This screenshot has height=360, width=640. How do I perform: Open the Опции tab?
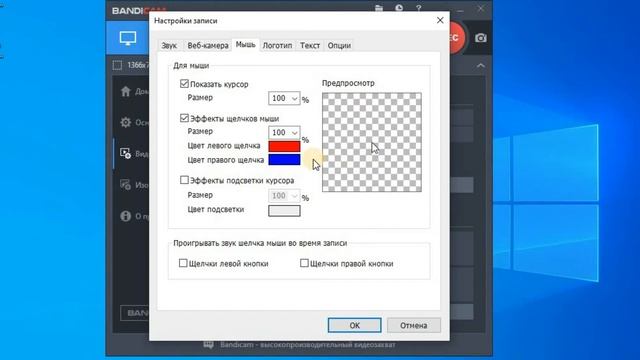click(339, 45)
